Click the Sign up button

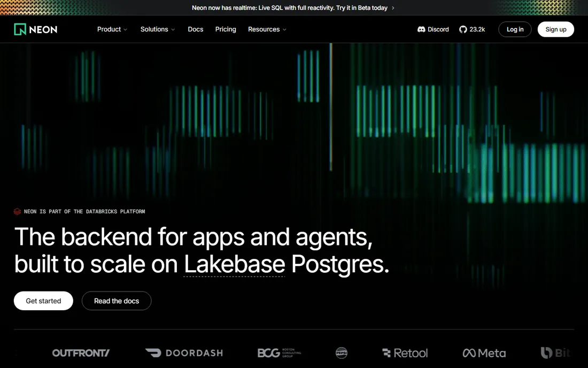(x=556, y=29)
